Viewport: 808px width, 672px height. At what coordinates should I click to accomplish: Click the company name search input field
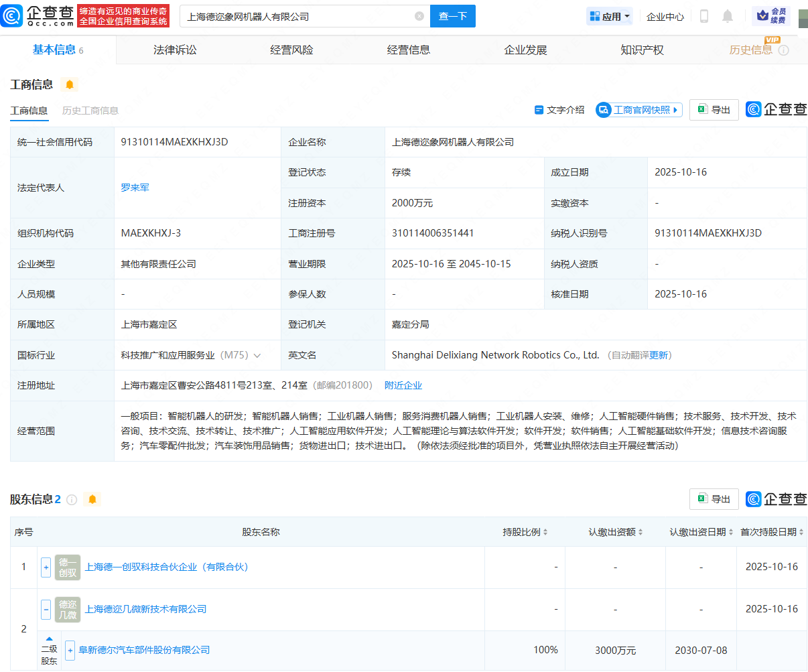click(x=295, y=16)
